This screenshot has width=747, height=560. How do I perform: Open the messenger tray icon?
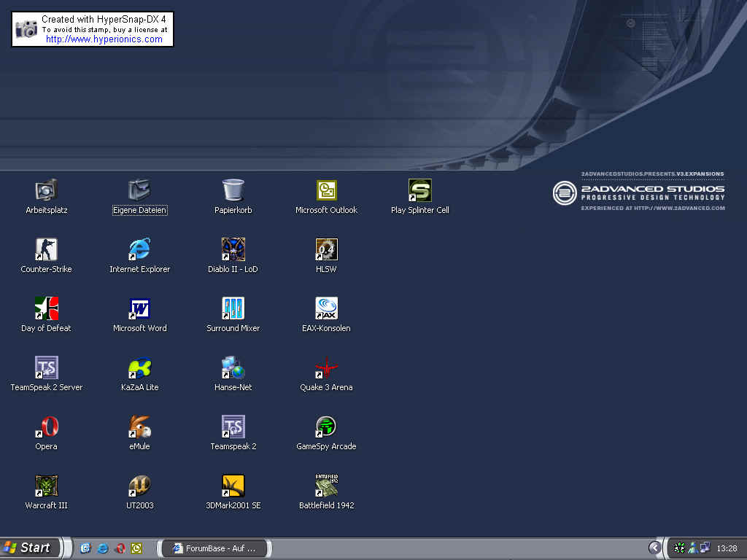point(693,548)
